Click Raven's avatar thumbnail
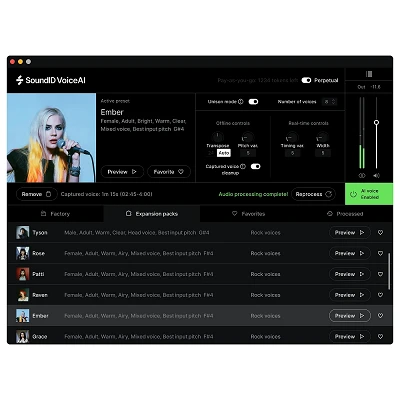The height and width of the screenshot is (400, 400). (x=23, y=295)
